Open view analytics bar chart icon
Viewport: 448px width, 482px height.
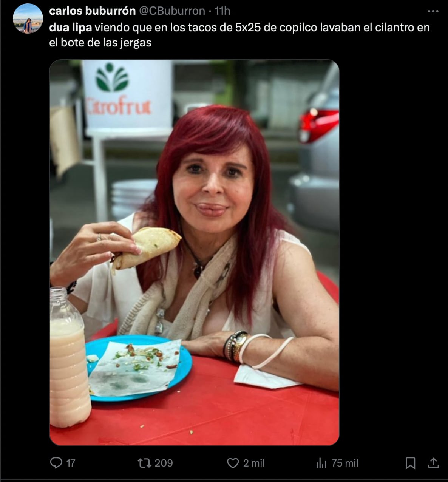[x=321, y=463]
